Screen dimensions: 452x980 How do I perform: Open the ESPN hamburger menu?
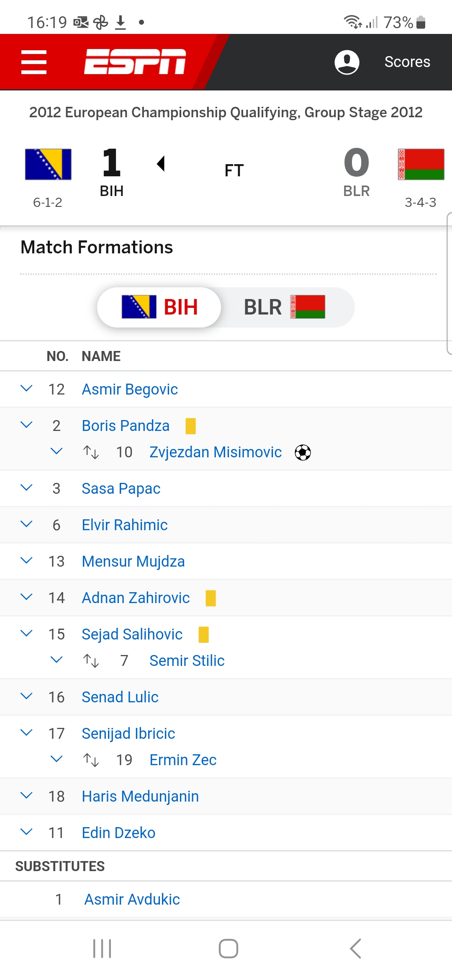coord(34,62)
